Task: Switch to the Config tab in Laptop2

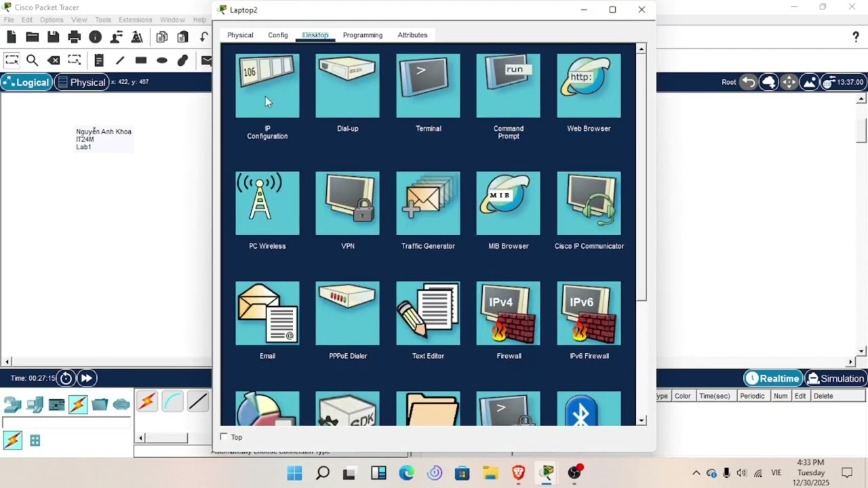Action: click(277, 35)
